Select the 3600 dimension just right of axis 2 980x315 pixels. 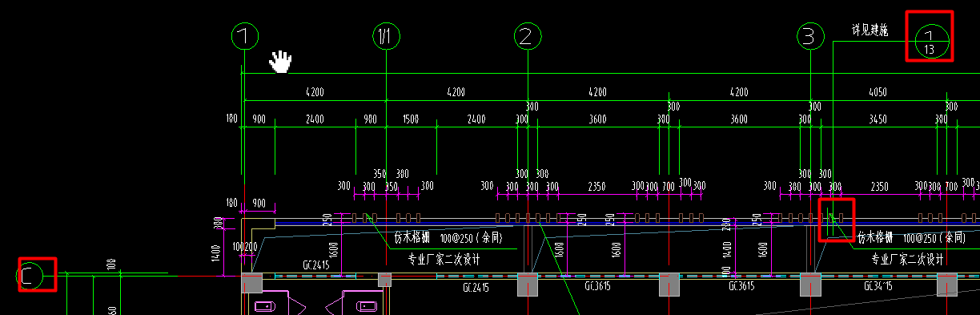tap(597, 119)
